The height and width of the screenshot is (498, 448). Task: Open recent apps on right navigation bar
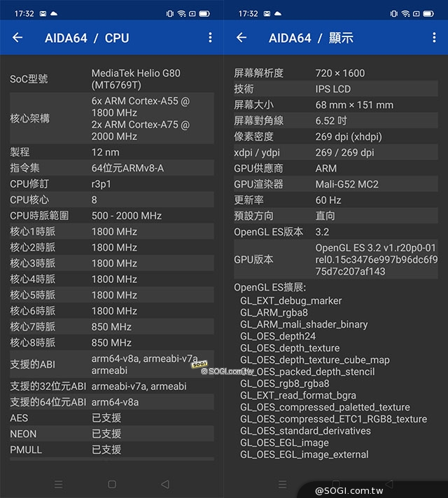point(283,484)
